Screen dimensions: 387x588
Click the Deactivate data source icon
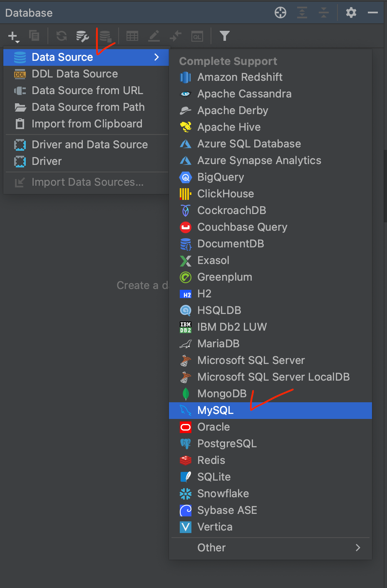(x=106, y=36)
